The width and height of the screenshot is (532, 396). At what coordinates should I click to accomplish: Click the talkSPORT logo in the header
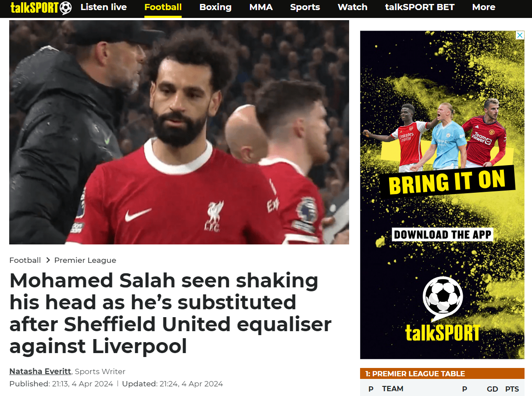pyautogui.click(x=41, y=7)
